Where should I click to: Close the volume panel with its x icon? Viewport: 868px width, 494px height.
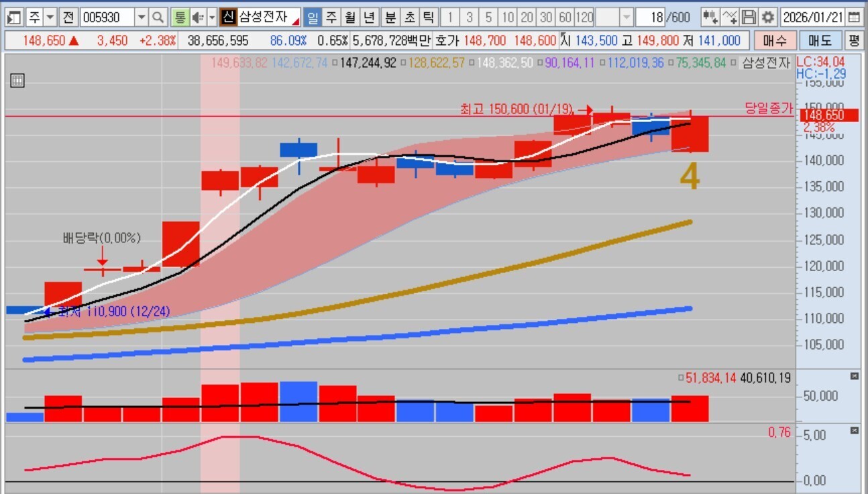click(x=854, y=377)
